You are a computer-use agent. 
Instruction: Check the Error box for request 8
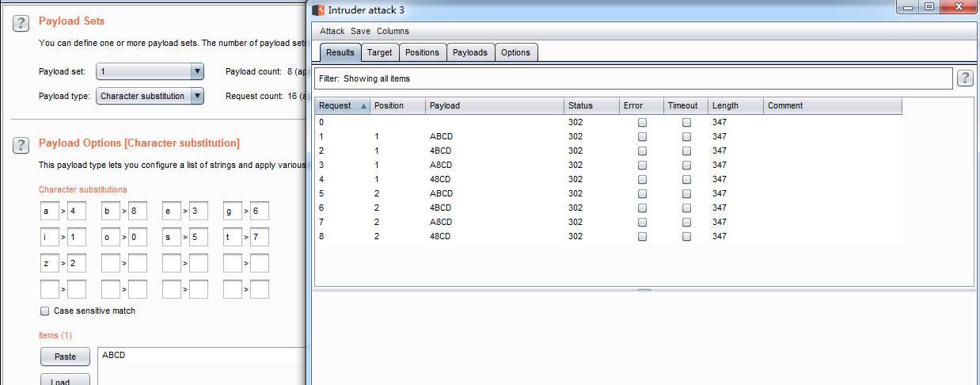(643, 237)
